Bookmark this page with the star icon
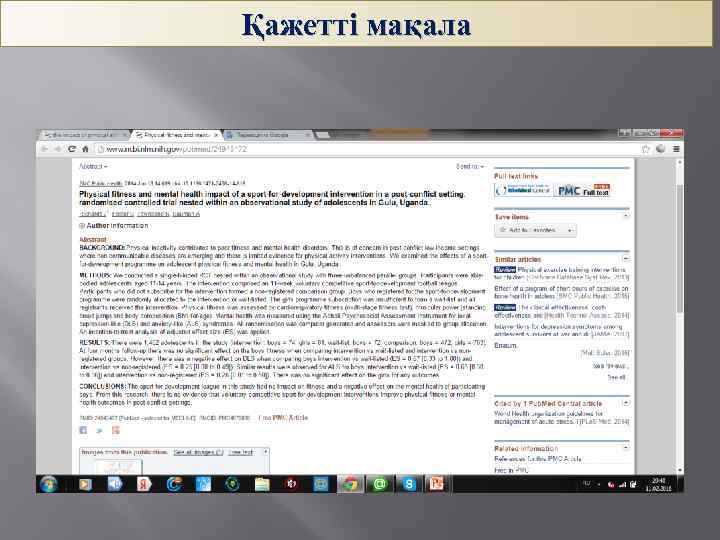The width and height of the screenshot is (720, 540). 646,149
